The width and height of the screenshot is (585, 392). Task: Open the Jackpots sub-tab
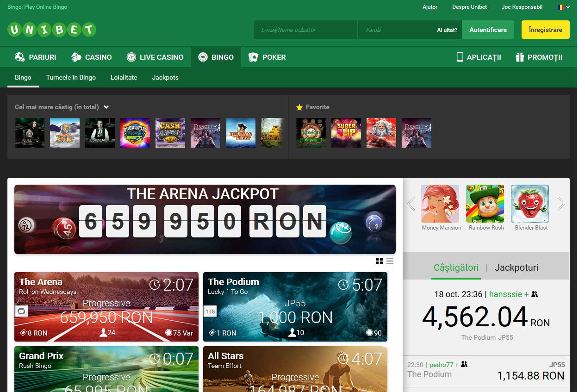(x=165, y=77)
